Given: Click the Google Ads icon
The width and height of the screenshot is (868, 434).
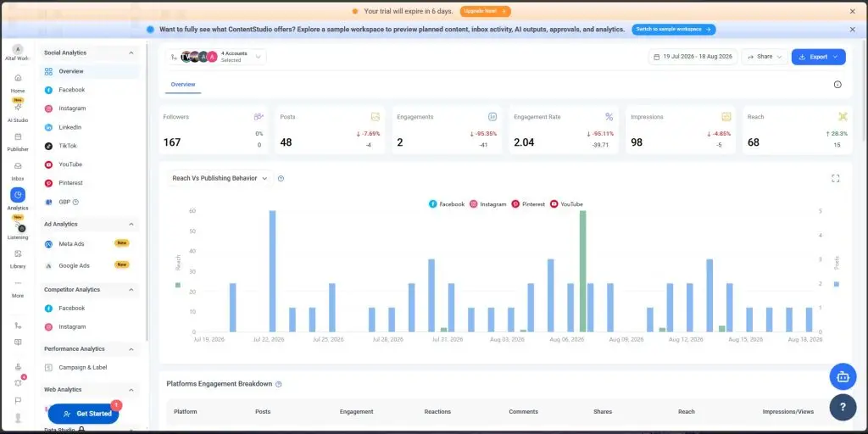Looking at the screenshot, I should pyautogui.click(x=48, y=265).
